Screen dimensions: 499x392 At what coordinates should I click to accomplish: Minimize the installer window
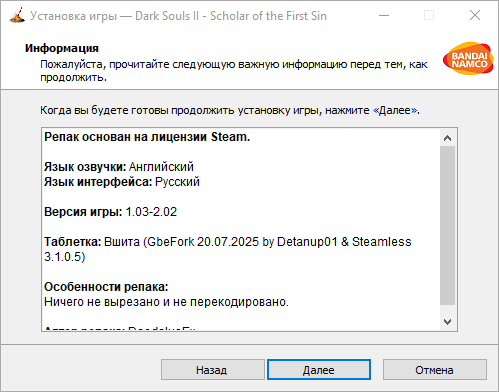[384, 15]
